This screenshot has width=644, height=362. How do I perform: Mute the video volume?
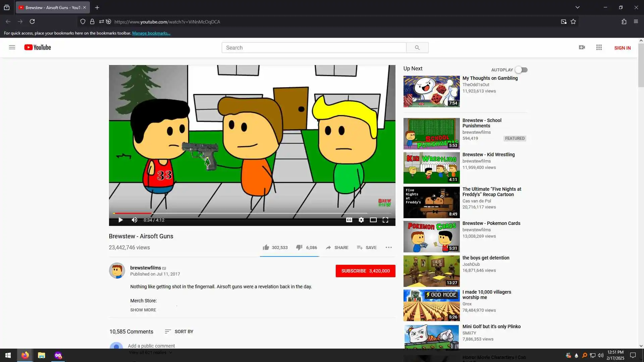(135, 220)
